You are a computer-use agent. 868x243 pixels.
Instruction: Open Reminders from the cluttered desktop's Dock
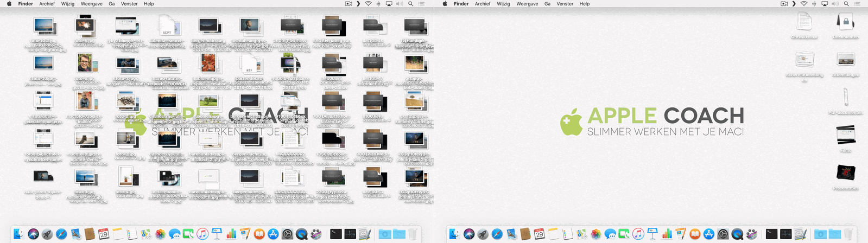132,234
